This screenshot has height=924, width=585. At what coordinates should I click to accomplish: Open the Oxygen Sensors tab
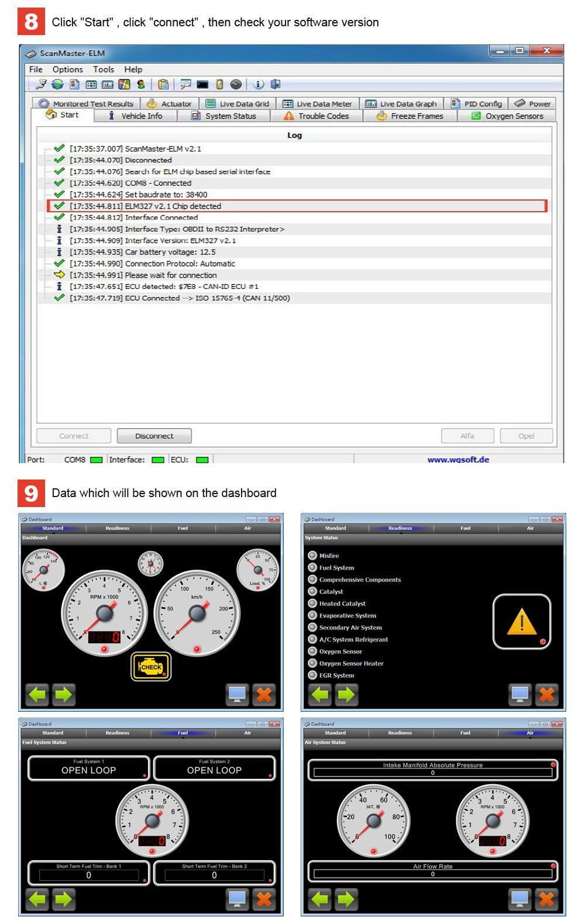pos(507,116)
